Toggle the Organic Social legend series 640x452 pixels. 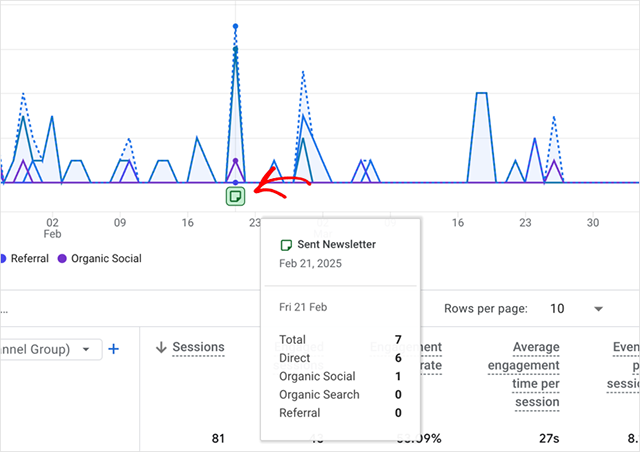[100, 258]
